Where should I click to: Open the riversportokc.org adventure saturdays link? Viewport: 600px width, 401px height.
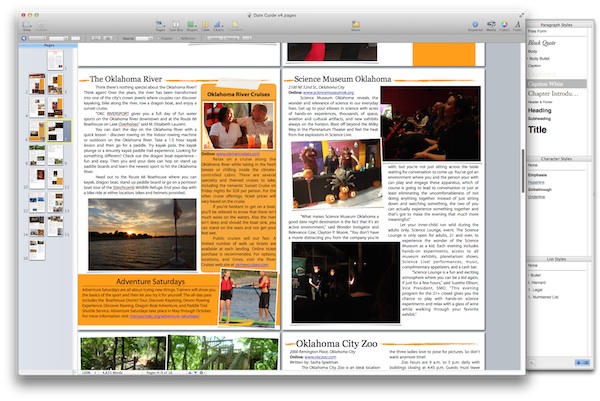pyautogui.click(x=164, y=316)
